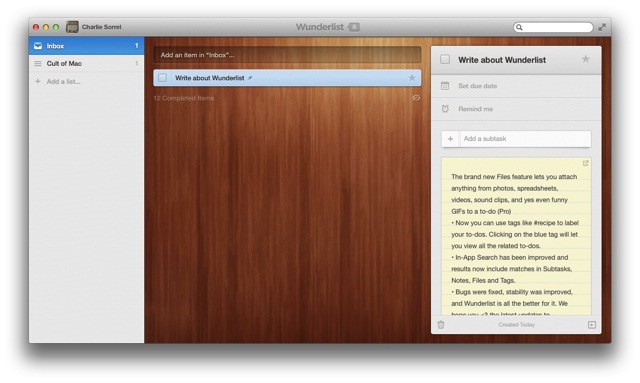Collapse detail panel with arrow icon

coord(592,325)
